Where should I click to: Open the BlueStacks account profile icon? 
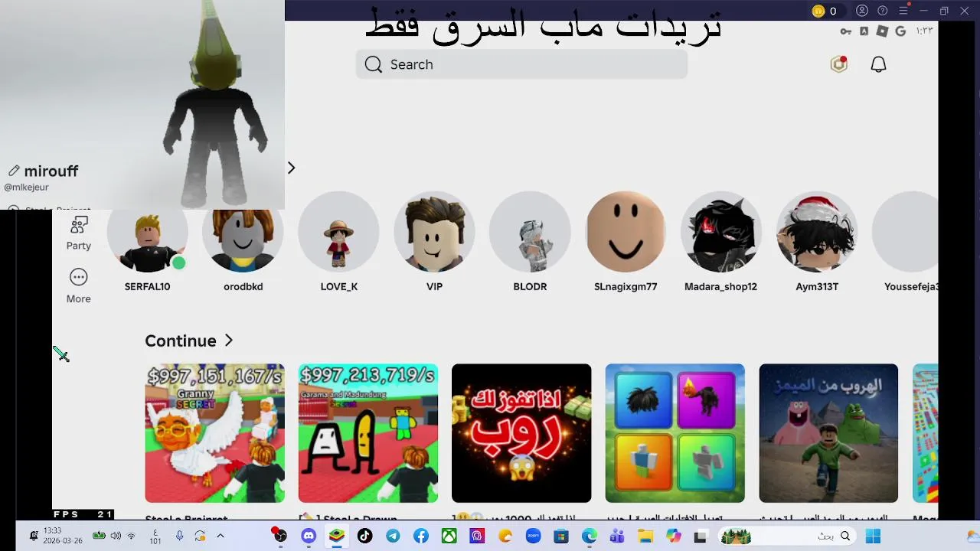862,11
